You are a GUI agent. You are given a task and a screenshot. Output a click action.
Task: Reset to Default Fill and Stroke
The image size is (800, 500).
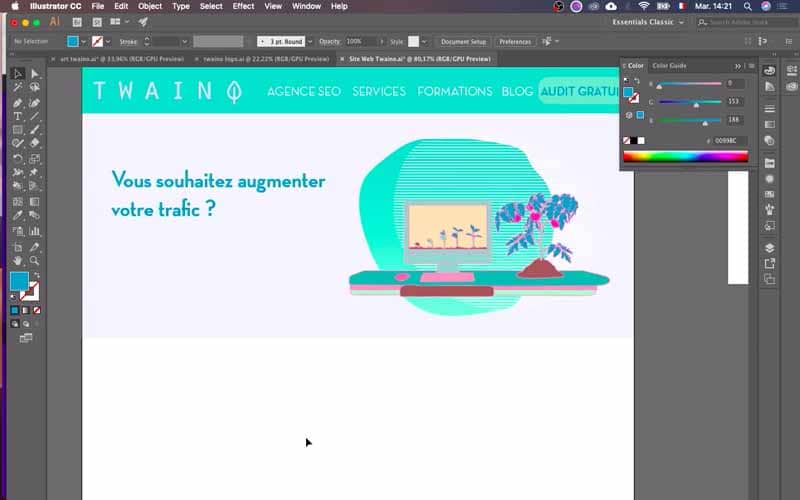[14, 297]
